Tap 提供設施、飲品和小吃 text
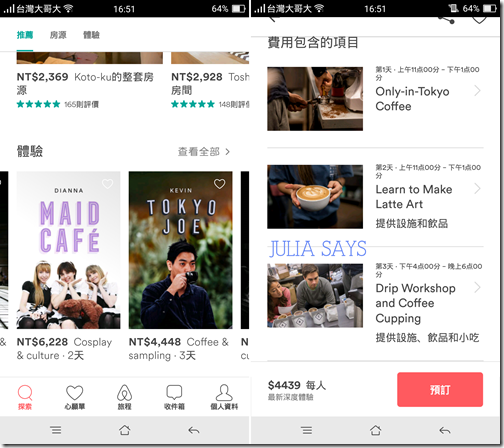Image resolution: width=504 pixels, height=448 pixels. point(427,338)
